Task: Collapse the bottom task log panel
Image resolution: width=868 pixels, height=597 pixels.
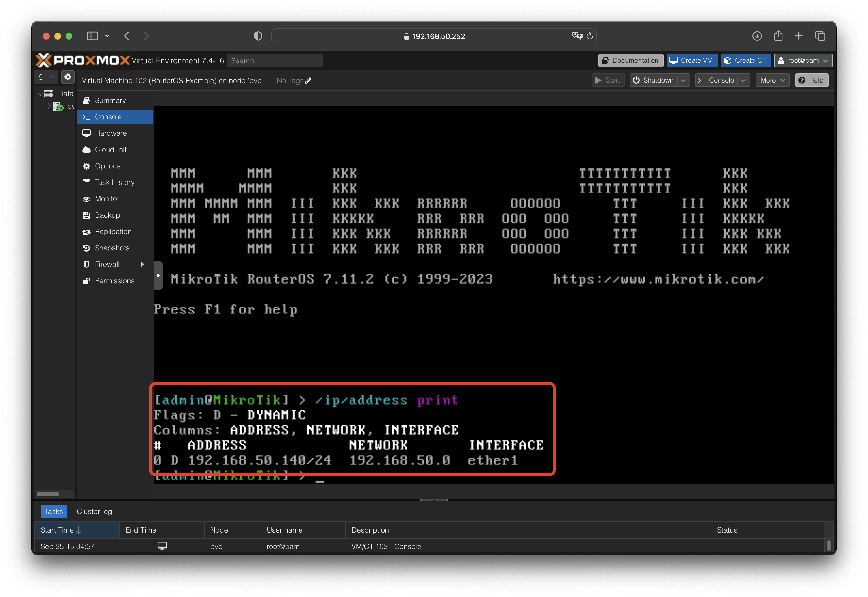Action: [434, 500]
